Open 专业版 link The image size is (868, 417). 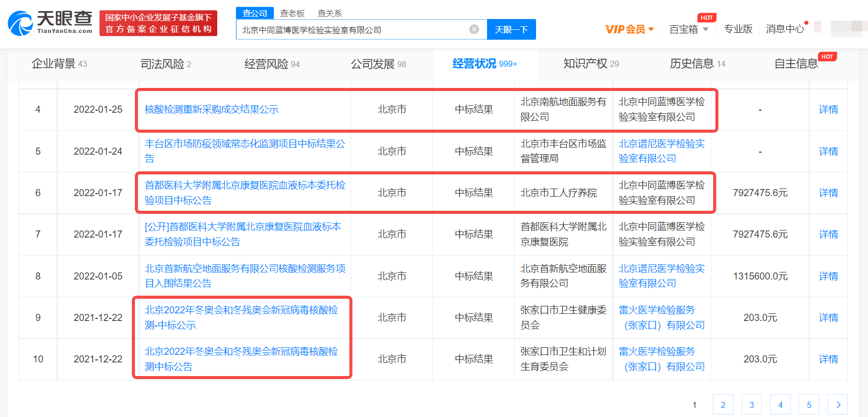point(738,29)
